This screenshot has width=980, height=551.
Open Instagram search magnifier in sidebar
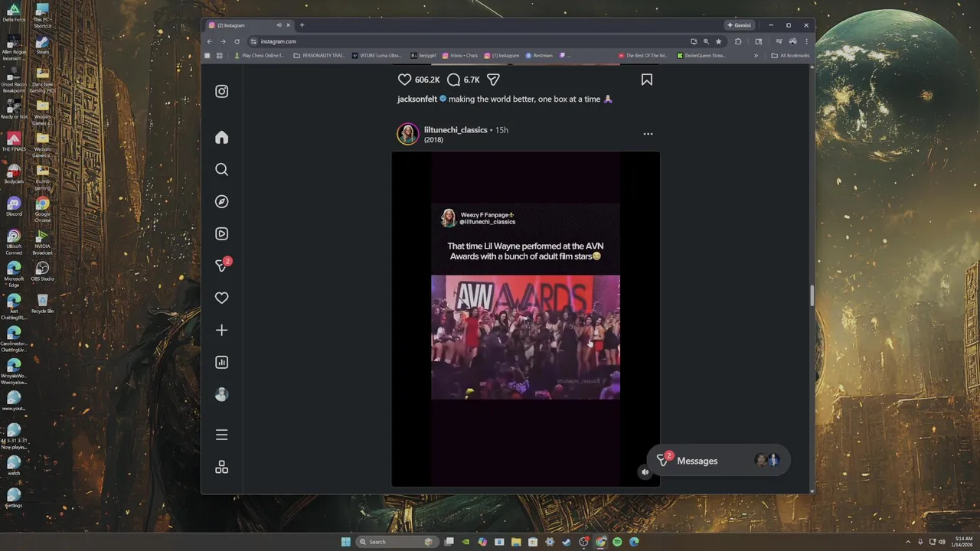(x=221, y=170)
